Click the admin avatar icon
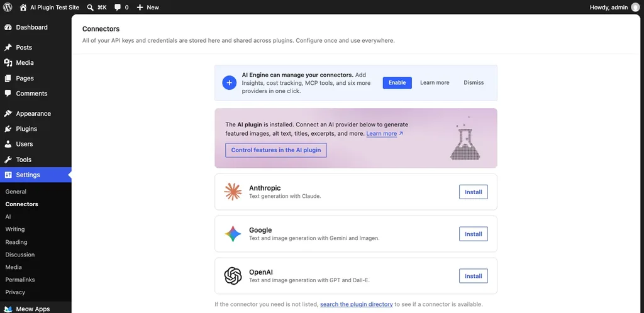 tap(635, 7)
